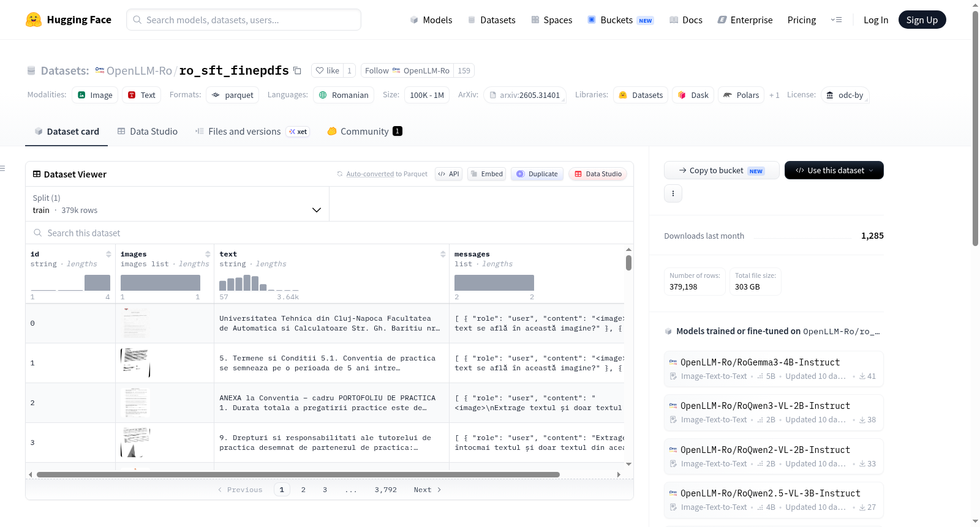
Task: Open Datasets in top navigation
Action: coord(492,20)
